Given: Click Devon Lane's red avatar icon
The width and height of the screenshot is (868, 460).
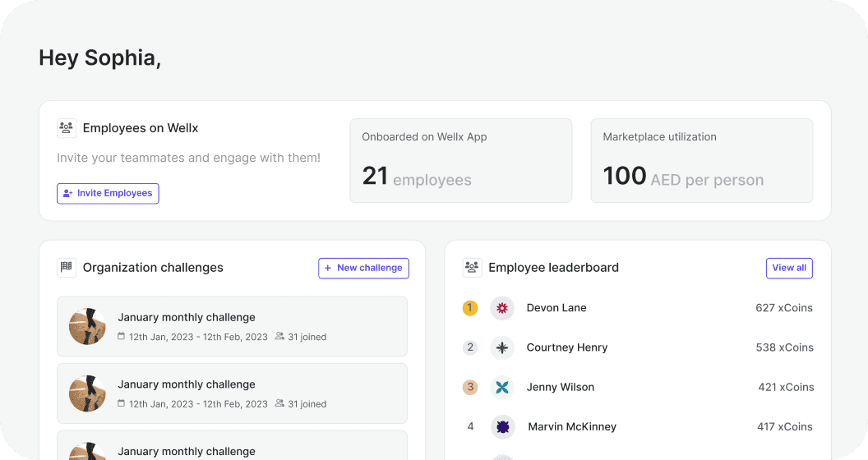Looking at the screenshot, I should tap(502, 308).
